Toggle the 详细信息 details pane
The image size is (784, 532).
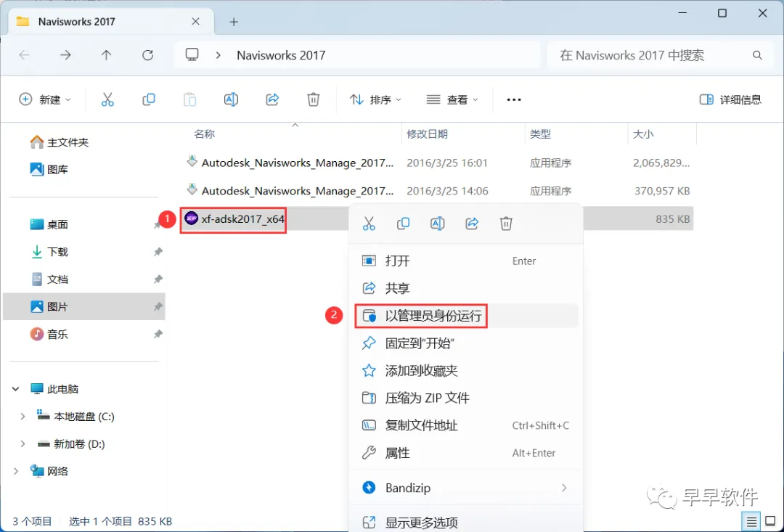coord(730,99)
